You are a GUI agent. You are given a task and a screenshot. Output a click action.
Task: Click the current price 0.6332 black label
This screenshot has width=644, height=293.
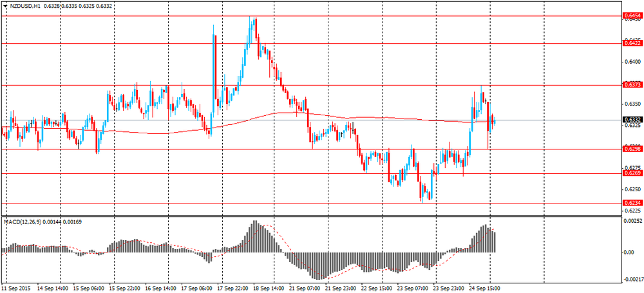point(630,120)
